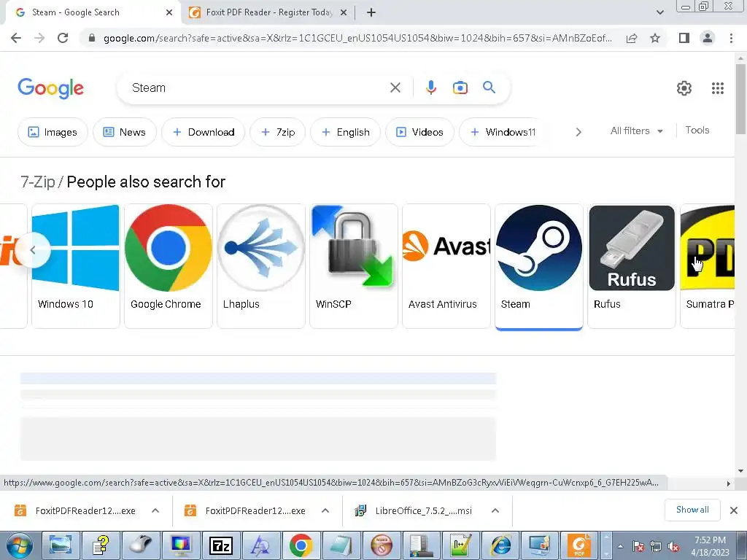Click the address bar URL

point(357,38)
